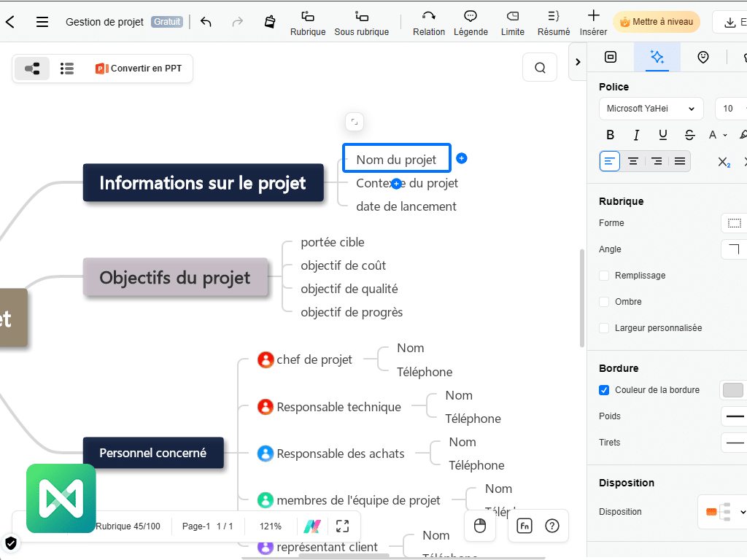
Task: Click the border color swatch
Action: click(732, 390)
